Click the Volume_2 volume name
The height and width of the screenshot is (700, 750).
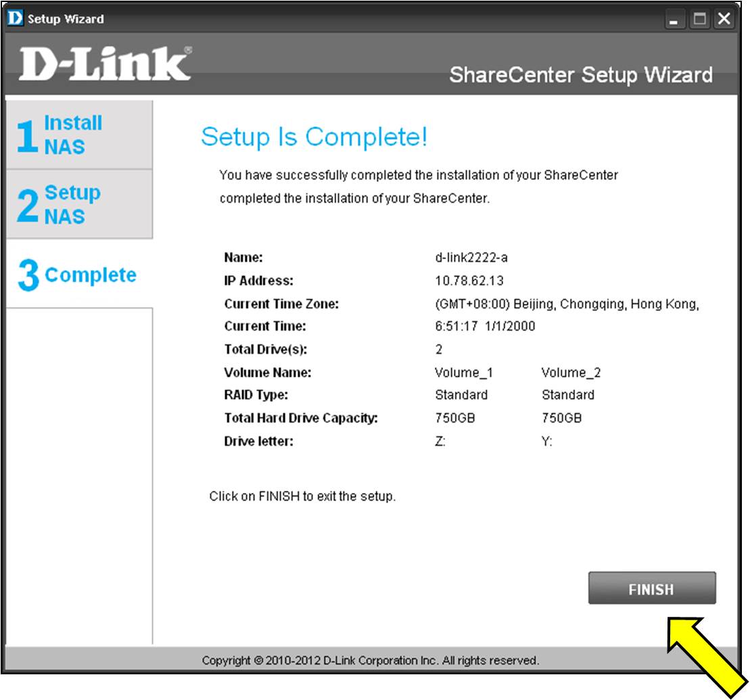tap(571, 372)
